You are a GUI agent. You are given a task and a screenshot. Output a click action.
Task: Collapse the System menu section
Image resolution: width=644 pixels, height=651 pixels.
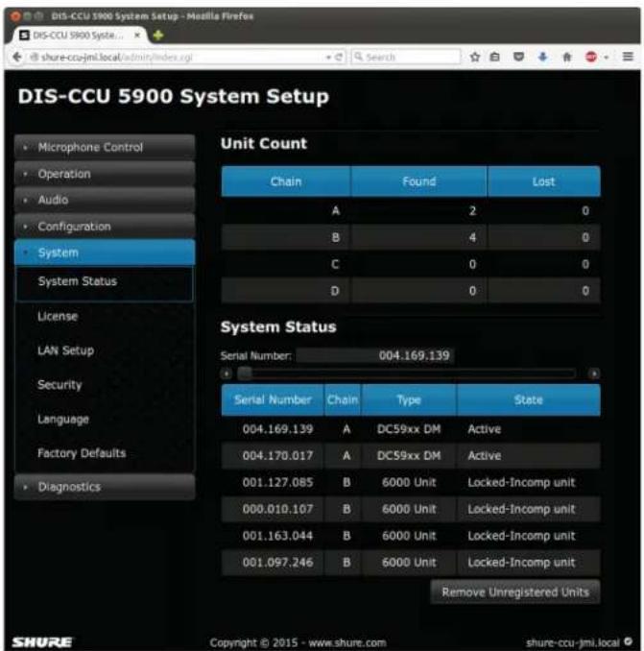(x=105, y=253)
